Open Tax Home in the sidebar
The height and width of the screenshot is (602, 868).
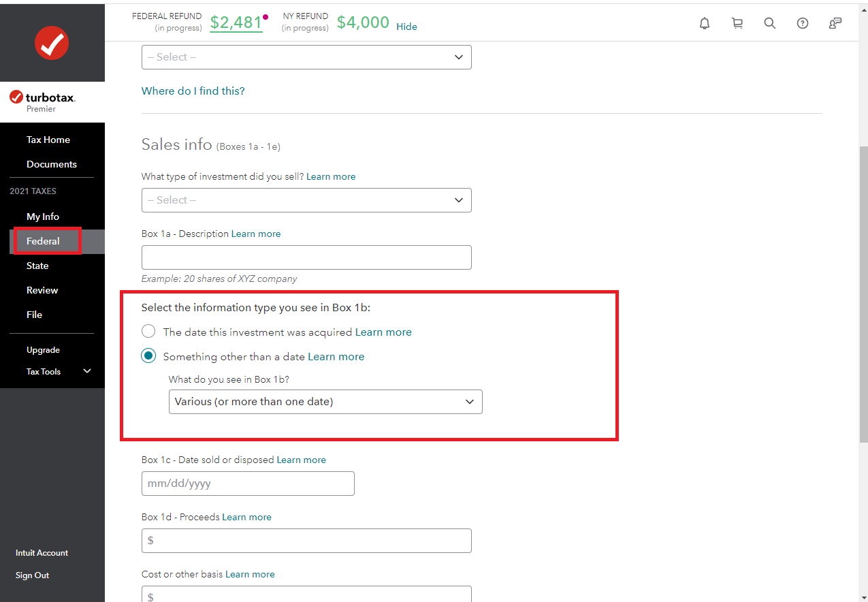pos(48,140)
